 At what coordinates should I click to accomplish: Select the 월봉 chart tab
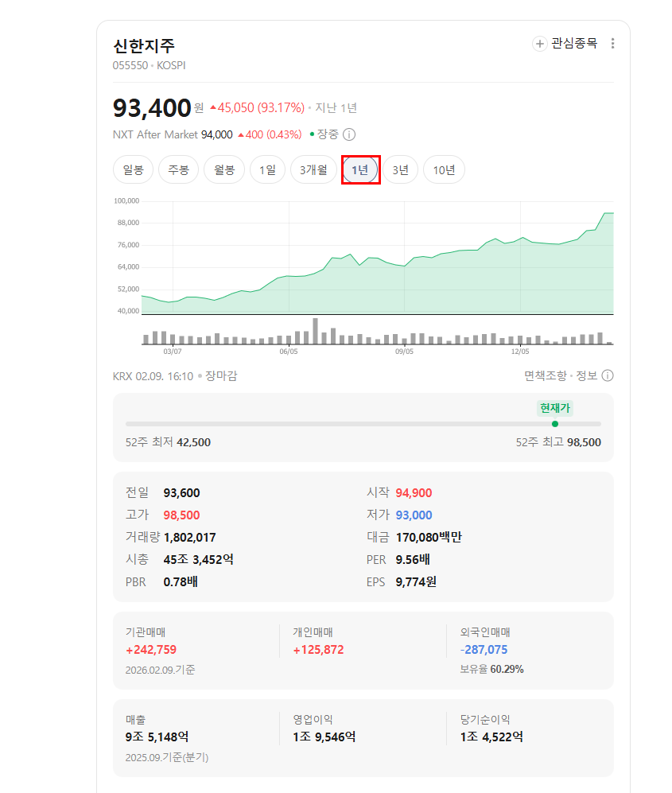coord(224,170)
